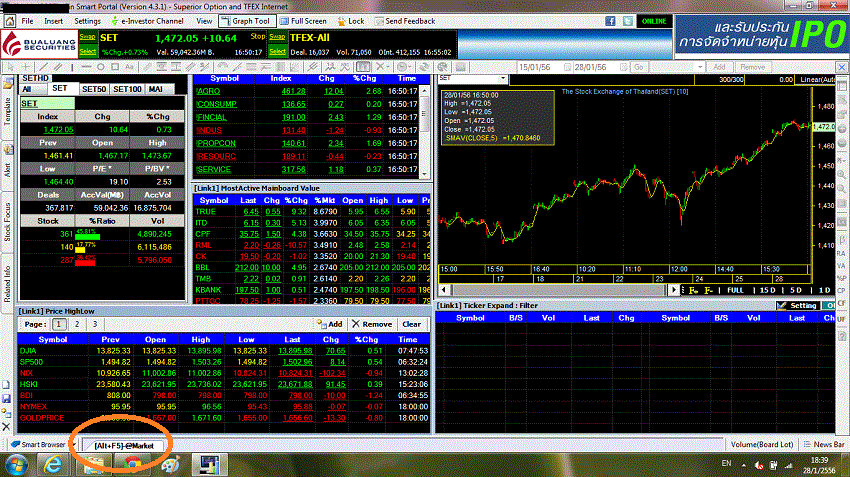Viewport: 850px width, 477px height.
Task: Click the language indicator EN in tray
Action: [x=726, y=463]
